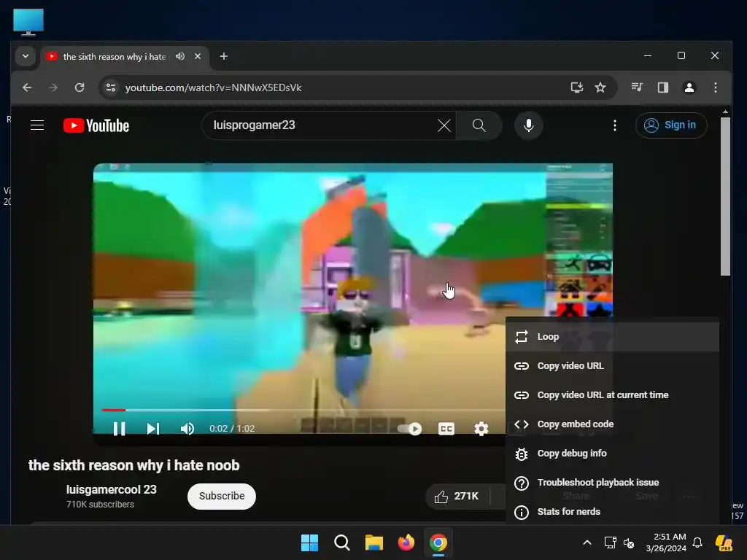Choose Copy video URL

pyautogui.click(x=612, y=366)
